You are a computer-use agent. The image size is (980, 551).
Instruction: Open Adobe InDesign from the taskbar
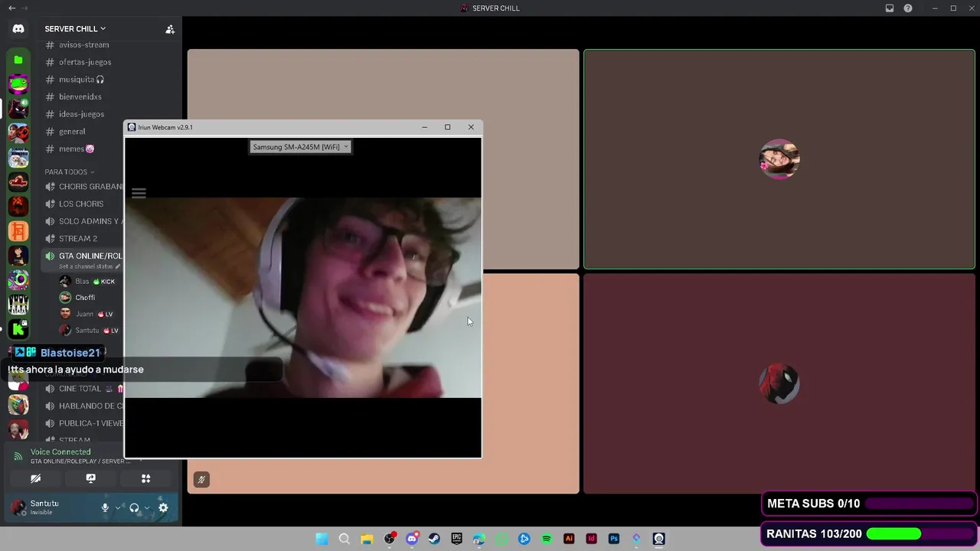(591, 539)
